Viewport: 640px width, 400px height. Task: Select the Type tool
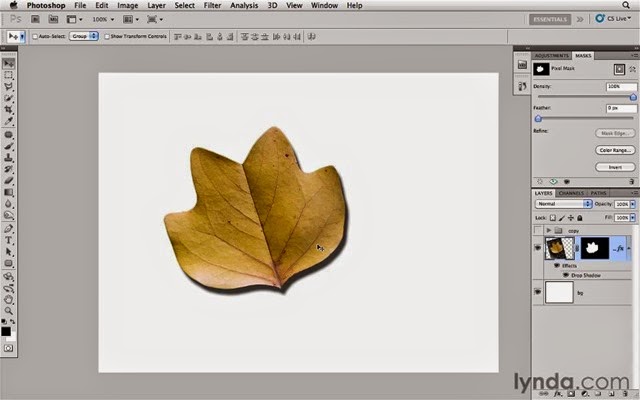pos(8,240)
